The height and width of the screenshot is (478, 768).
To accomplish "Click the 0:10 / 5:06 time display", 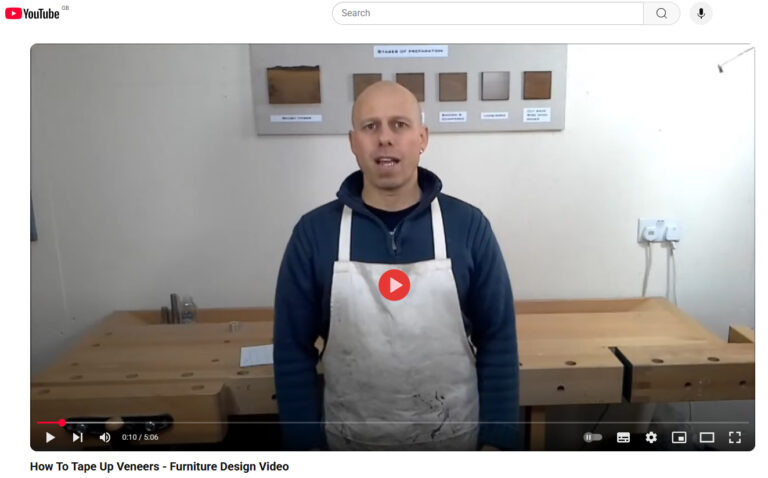I will pos(140,437).
